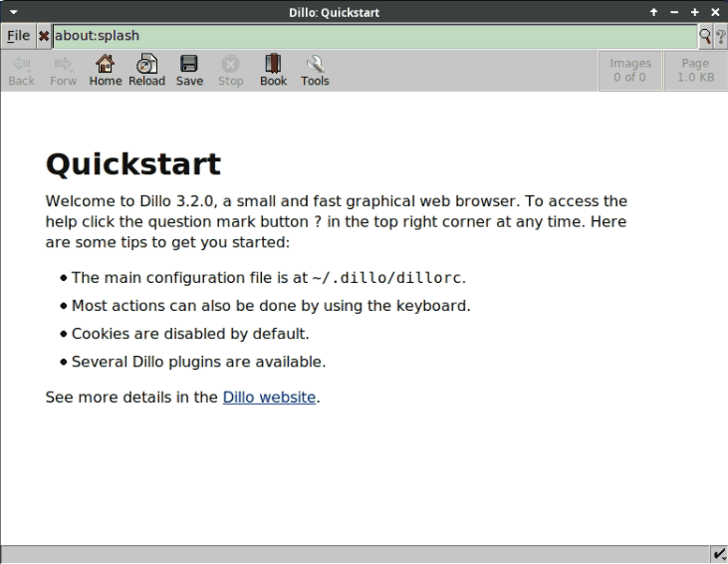
Task: Save the page with the floppy icon
Action: point(189,71)
